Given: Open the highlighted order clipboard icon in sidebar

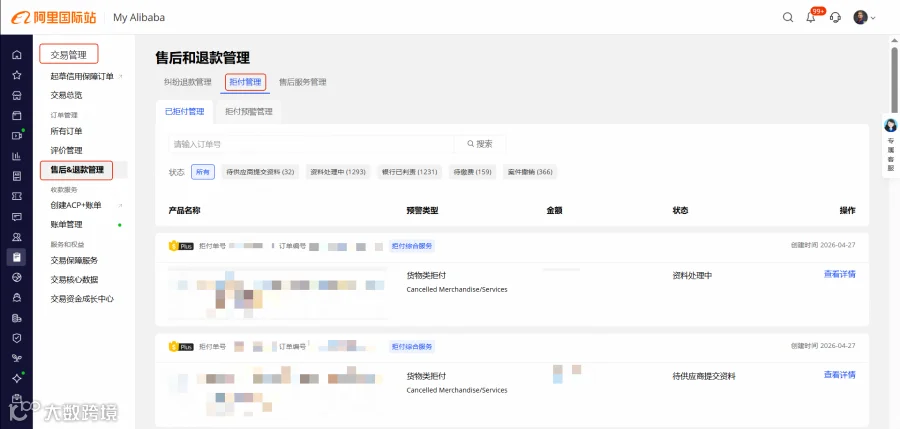Looking at the screenshot, I should coord(16,257).
